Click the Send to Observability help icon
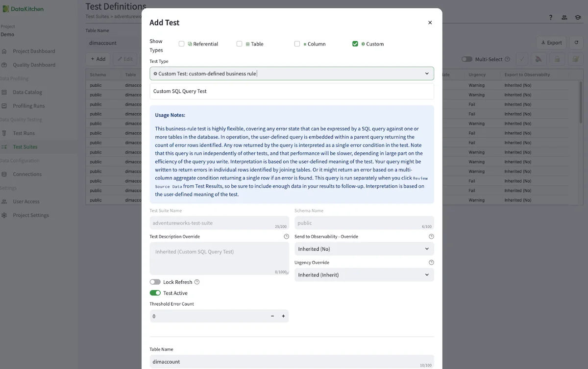 [x=431, y=237]
